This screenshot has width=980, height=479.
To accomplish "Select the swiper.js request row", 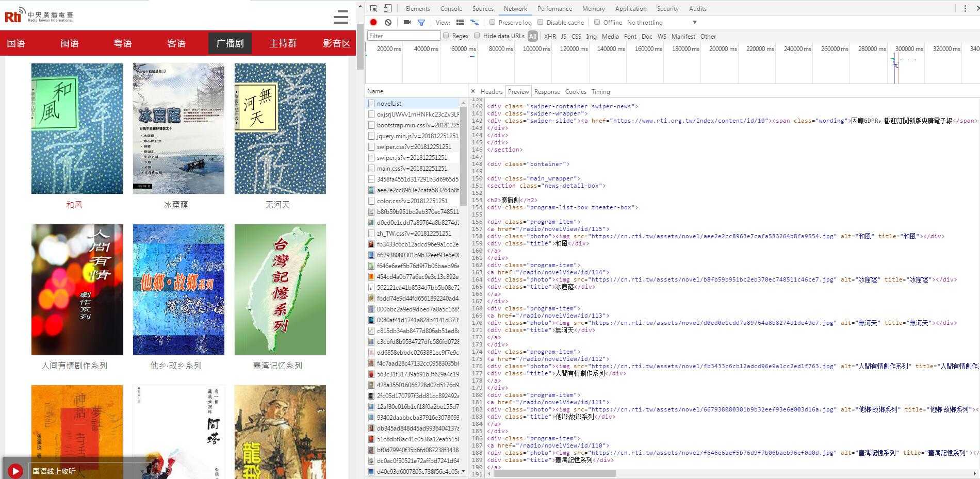I will point(413,157).
